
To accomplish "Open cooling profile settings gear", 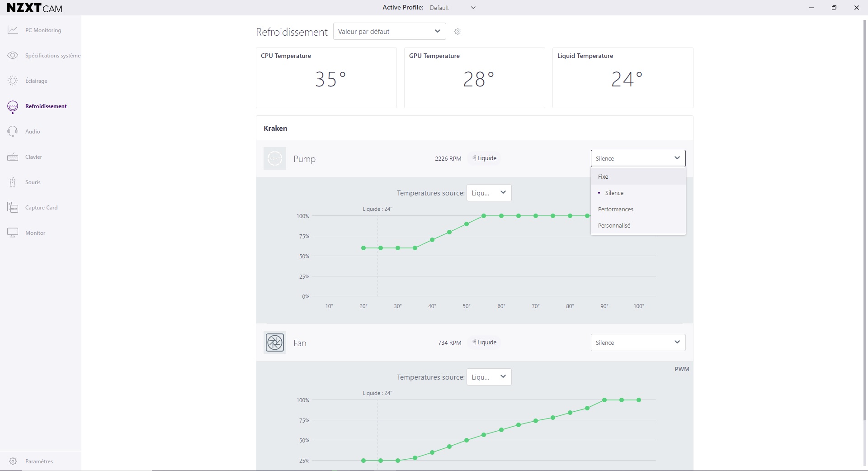I will pyautogui.click(x=458, y=32).
